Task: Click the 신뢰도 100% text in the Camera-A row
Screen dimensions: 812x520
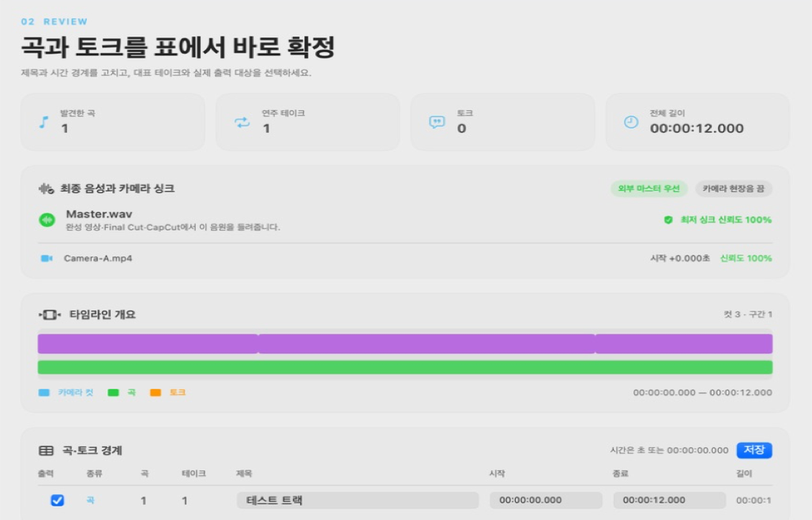Action: pos(746,258)
